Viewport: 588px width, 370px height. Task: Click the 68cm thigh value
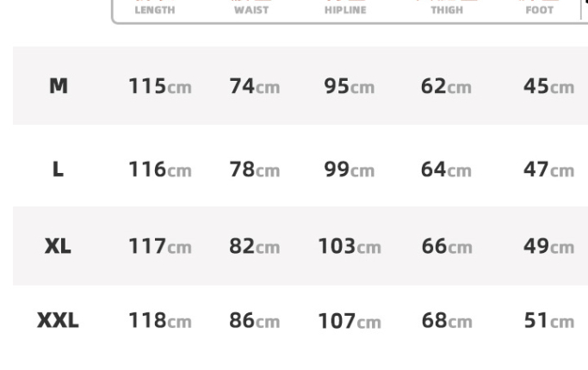[x=447, y=320]
